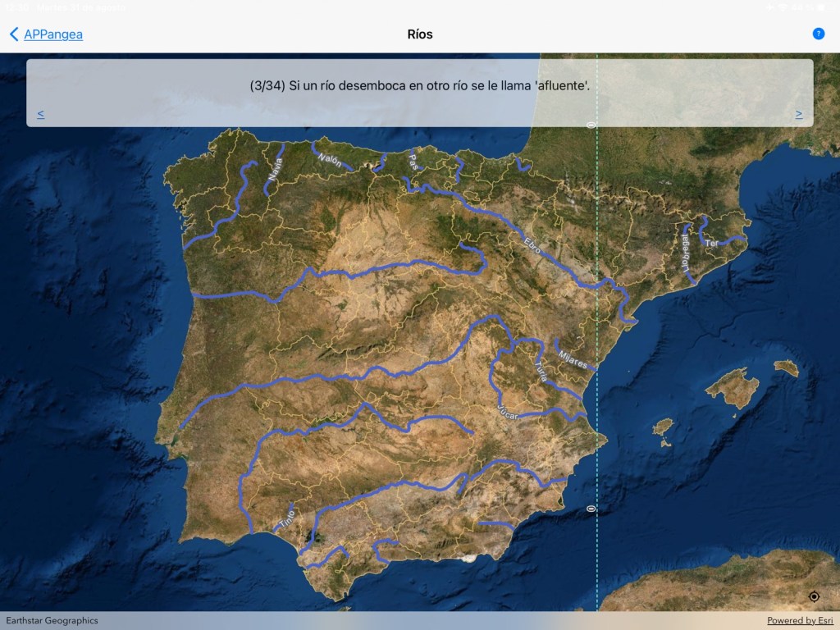840x630 pixels.
Task: Tap the Tinto river label
Action: [x=286, y=518]
